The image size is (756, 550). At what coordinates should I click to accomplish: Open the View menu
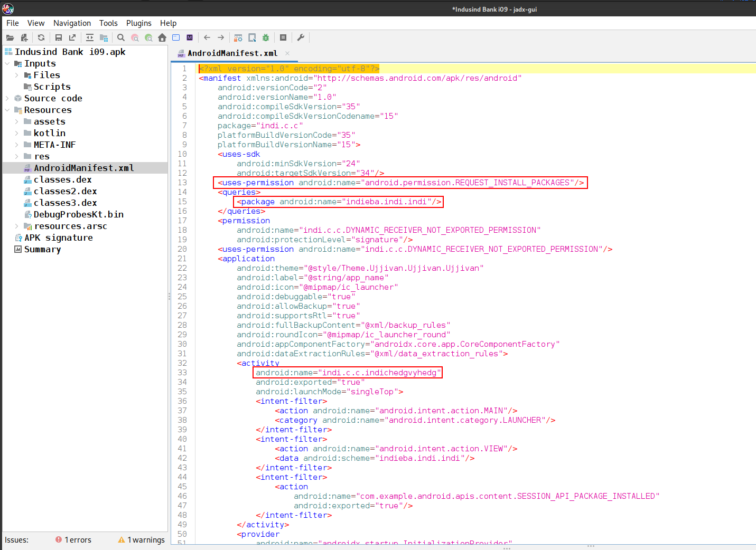click(36, 23)
